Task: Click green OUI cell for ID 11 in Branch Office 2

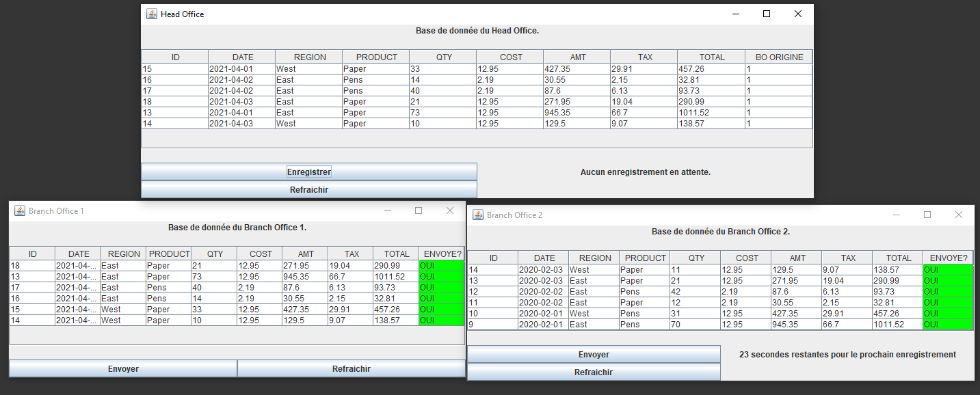Action: point(948,303)
